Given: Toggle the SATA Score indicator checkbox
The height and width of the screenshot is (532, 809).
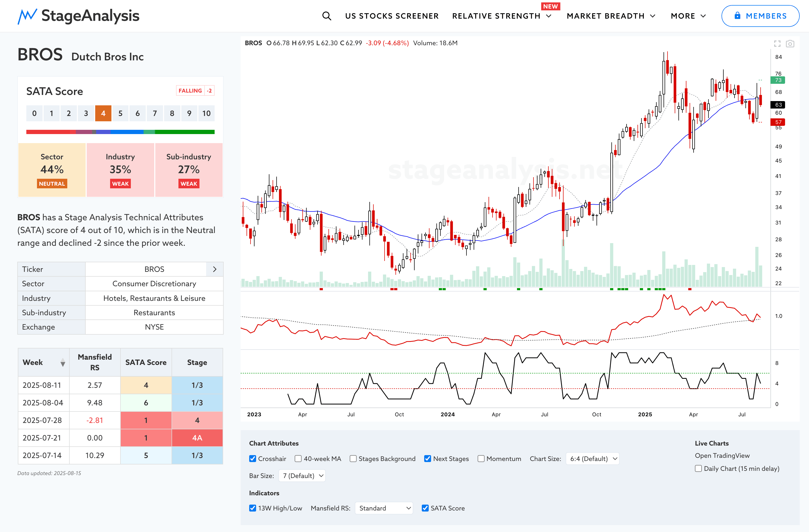Looking at the screenshot, I should [x=425, y=508].
